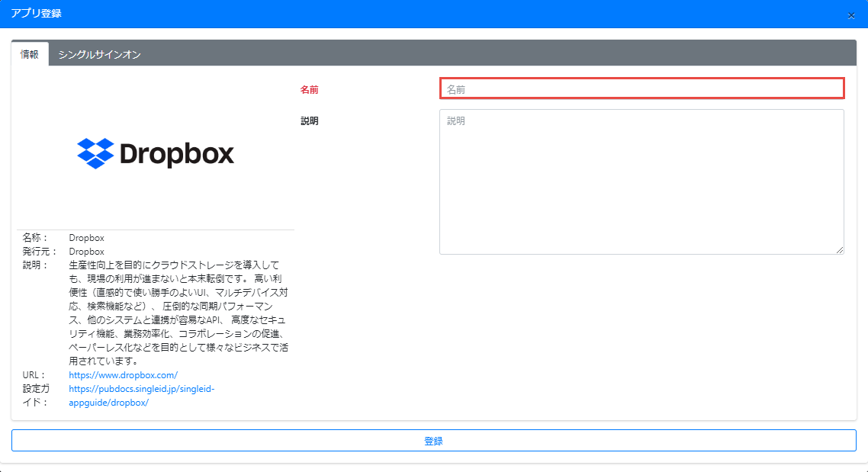Click the red 名前 field label
Image resolution: width=868 pixels, height=472 pixels.
(309, 90)
